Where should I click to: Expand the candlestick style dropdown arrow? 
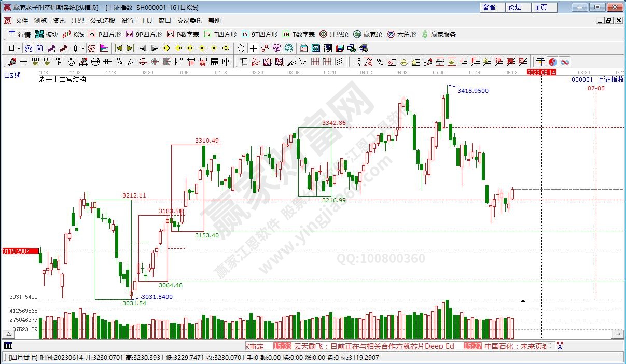pyautogui.click(x=83, y=48)
